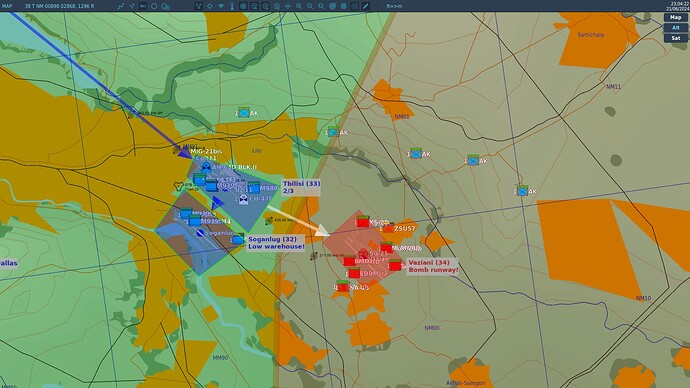The image size is (690, 388).
Task: Click the MAP title in top-left corner
Action: point(7,6)
